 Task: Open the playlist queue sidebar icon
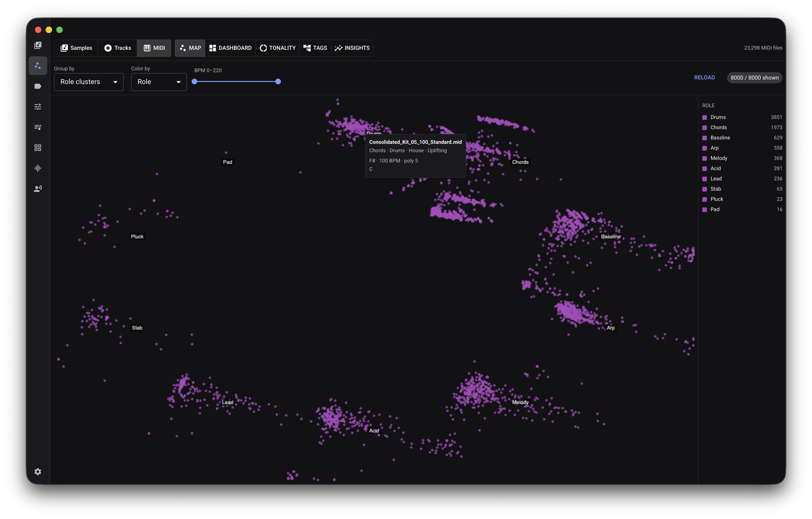click(38, 127)
